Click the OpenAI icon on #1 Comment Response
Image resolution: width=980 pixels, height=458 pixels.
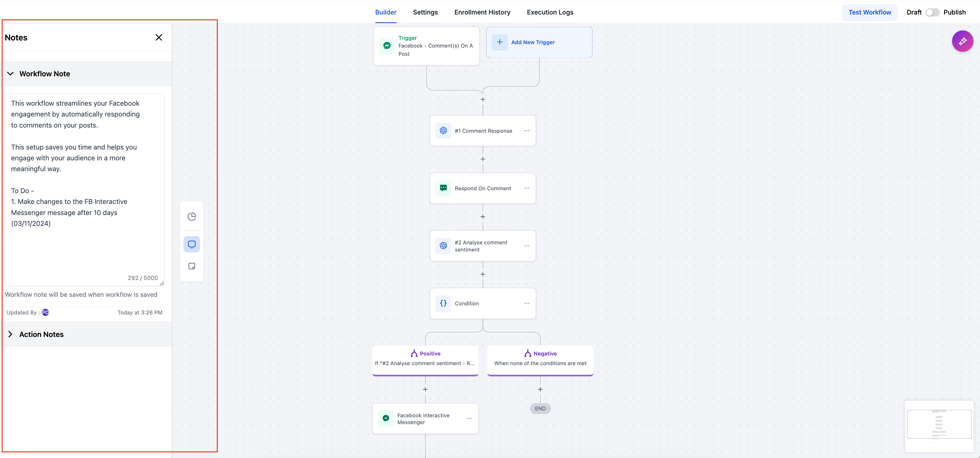click(x=443, y=130)
